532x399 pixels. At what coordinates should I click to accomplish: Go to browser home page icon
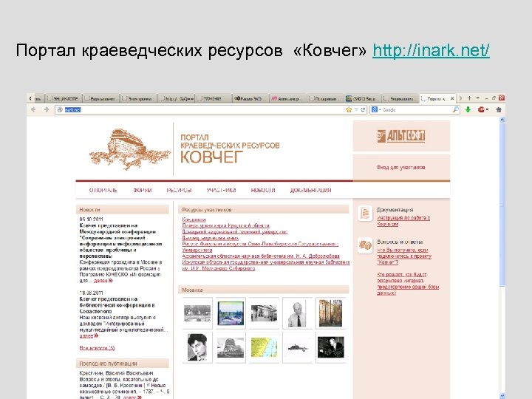click(499, 109)
